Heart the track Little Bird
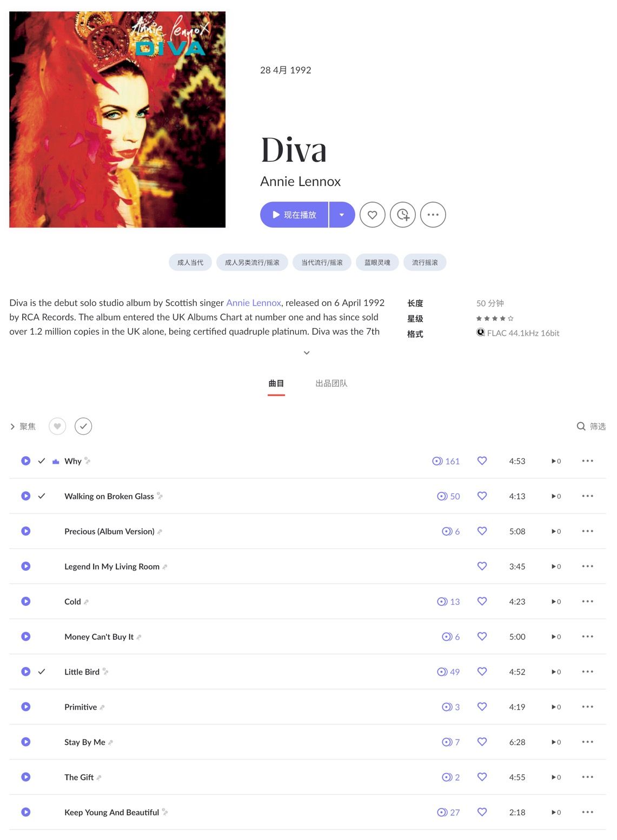The width and height of the screenshot is (617, 840). click(482, 671)
